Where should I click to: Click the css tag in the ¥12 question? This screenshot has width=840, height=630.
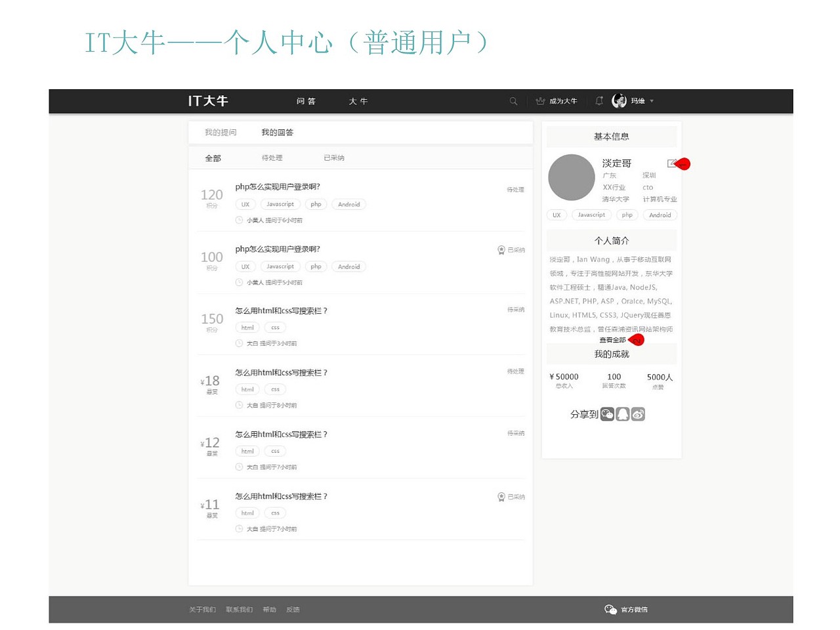coord(275,451)
